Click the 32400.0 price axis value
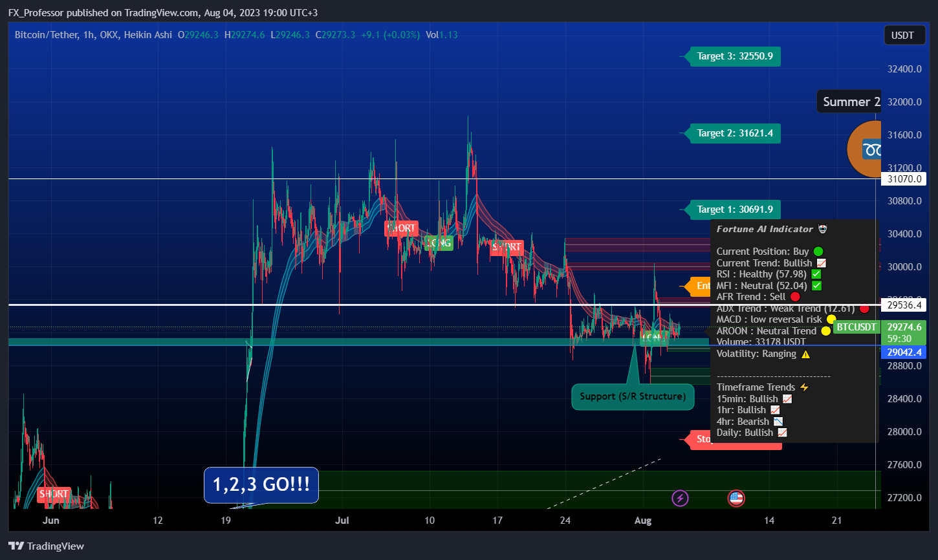The height and width of the screenshot is (560, 938). [904, 69]
